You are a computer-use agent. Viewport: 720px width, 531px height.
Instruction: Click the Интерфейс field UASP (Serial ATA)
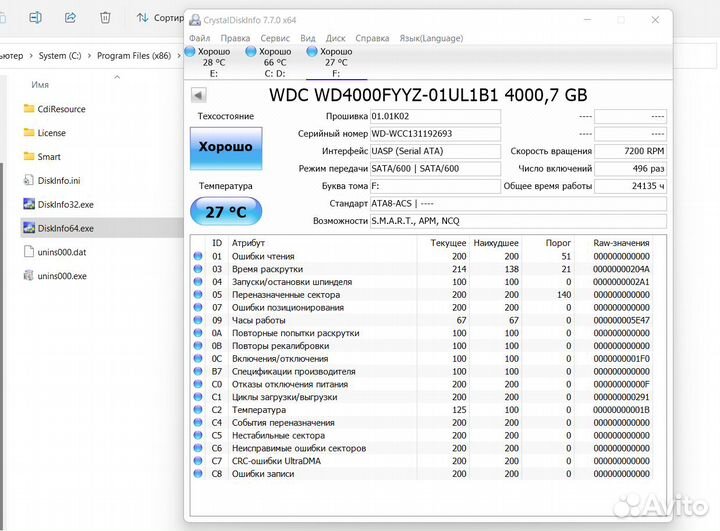click(435, 151)
